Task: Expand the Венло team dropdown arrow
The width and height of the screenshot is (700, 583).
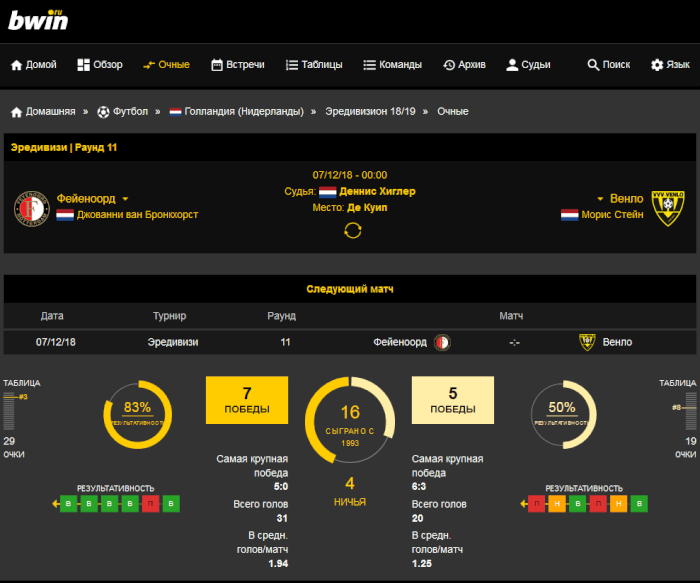Action: [601, 199]
